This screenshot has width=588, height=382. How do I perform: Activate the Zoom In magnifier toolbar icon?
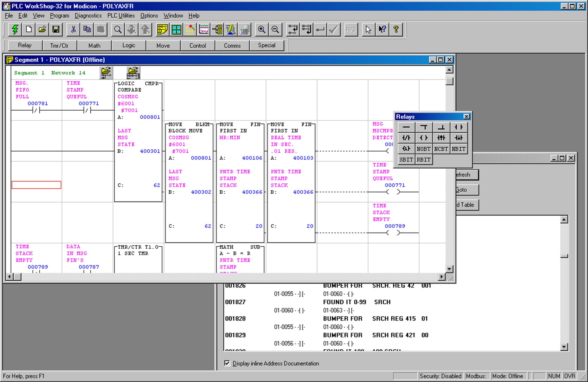tap(262, 29)
